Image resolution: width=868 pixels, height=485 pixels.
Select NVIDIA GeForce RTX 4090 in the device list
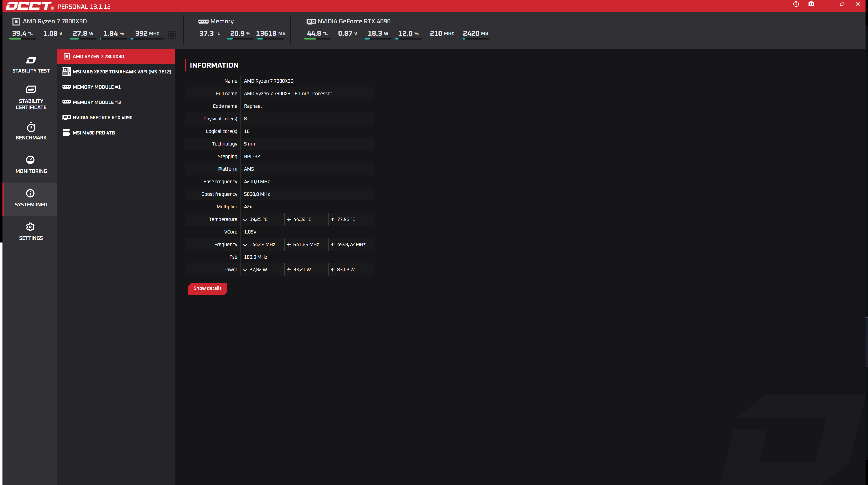tap(116, 117)
